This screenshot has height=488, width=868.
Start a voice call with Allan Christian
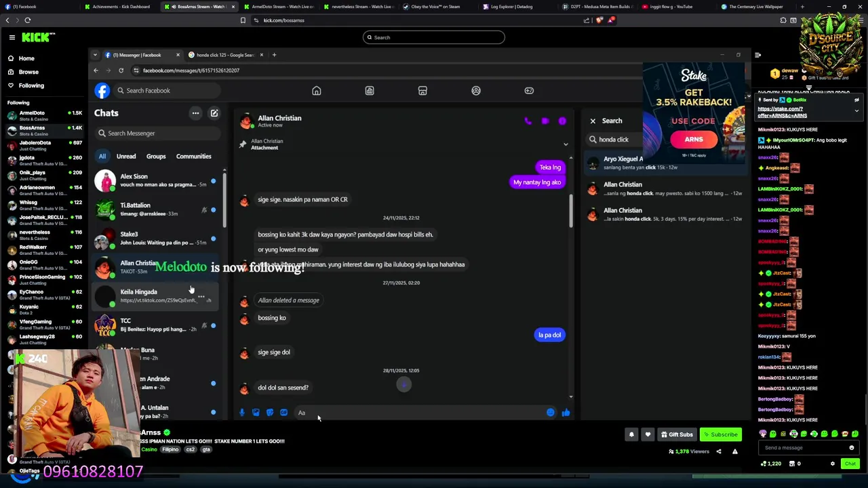coord(528,121)
